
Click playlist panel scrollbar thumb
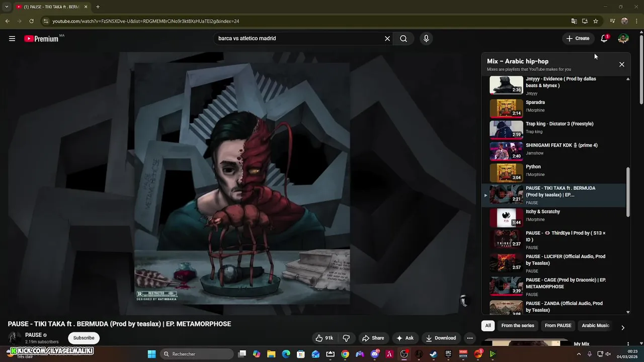pos(628,192)
